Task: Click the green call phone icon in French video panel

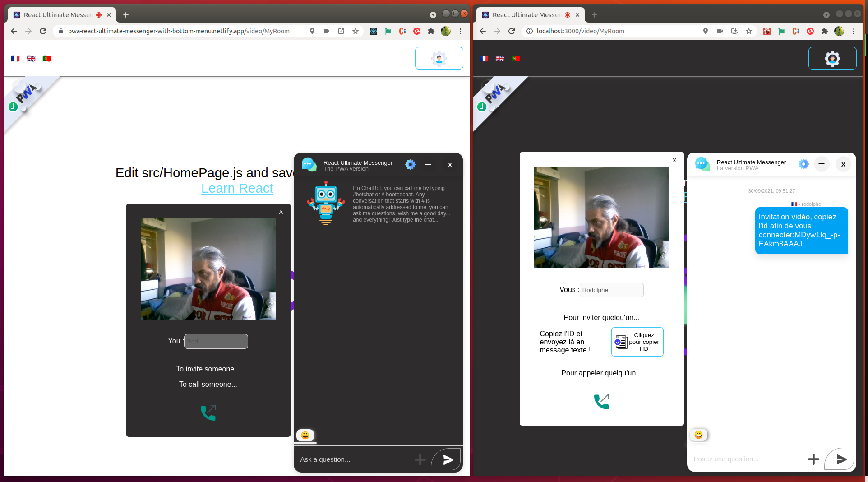Action: point(601,401)
